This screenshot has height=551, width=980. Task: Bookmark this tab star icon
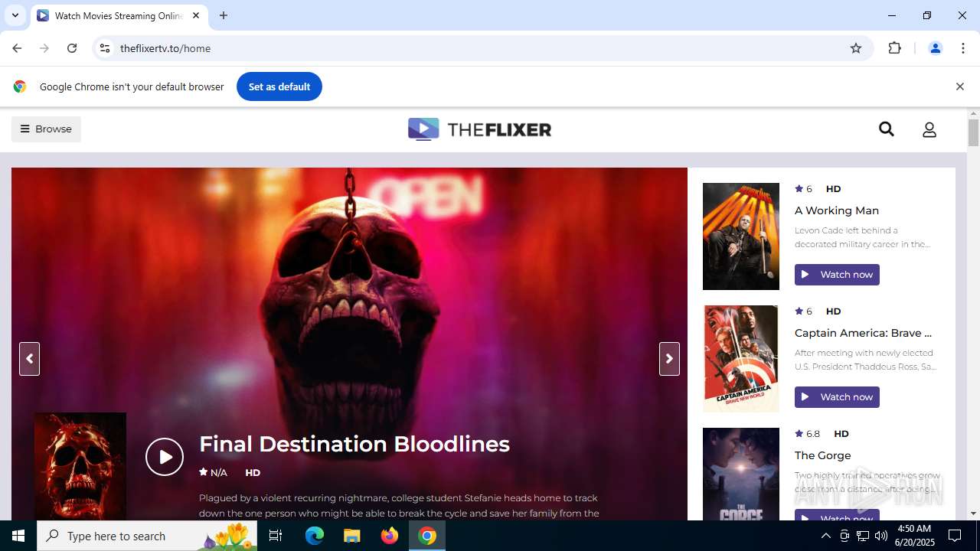(856, 48)
